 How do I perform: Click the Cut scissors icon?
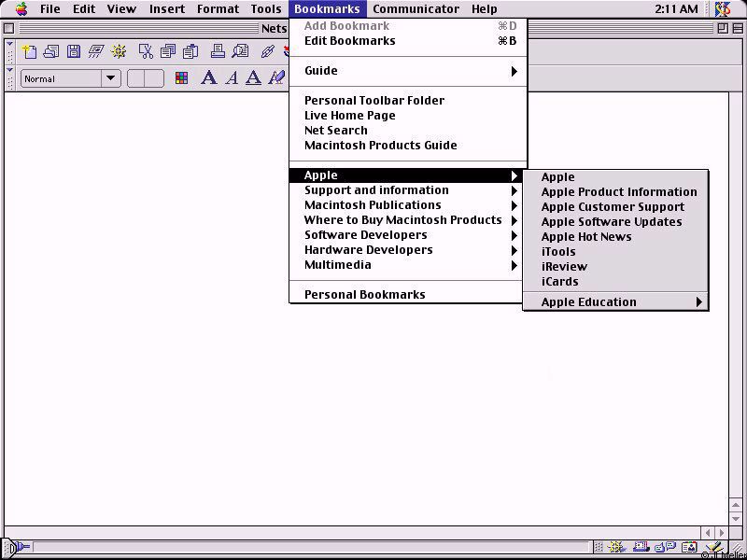point(146,51)
